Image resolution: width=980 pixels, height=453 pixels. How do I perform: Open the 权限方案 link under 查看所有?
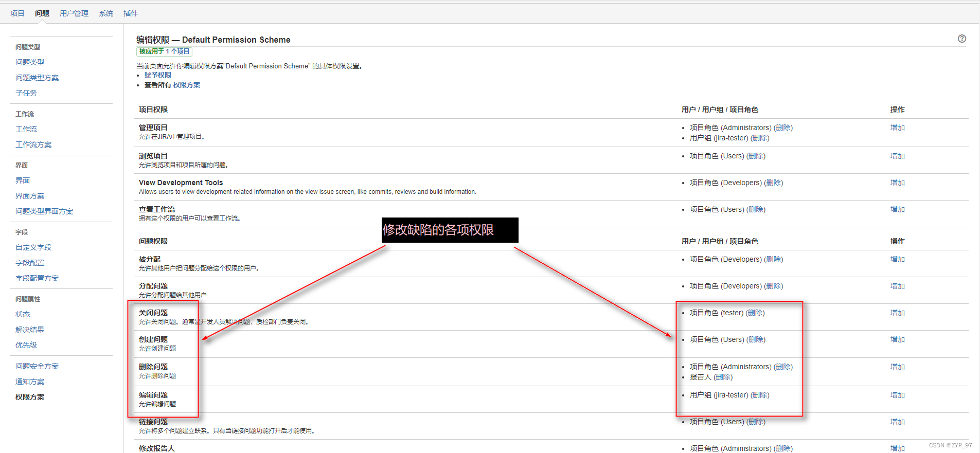pos(187,85)
